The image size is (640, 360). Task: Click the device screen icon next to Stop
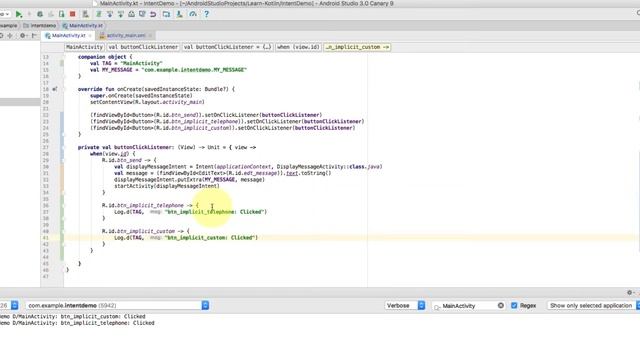62,14
